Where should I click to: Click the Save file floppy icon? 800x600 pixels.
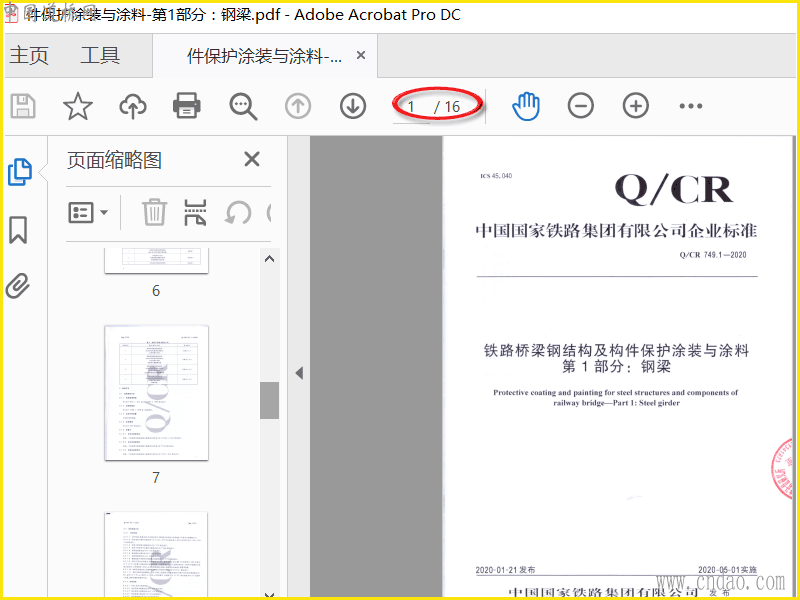tap(23, 106)
